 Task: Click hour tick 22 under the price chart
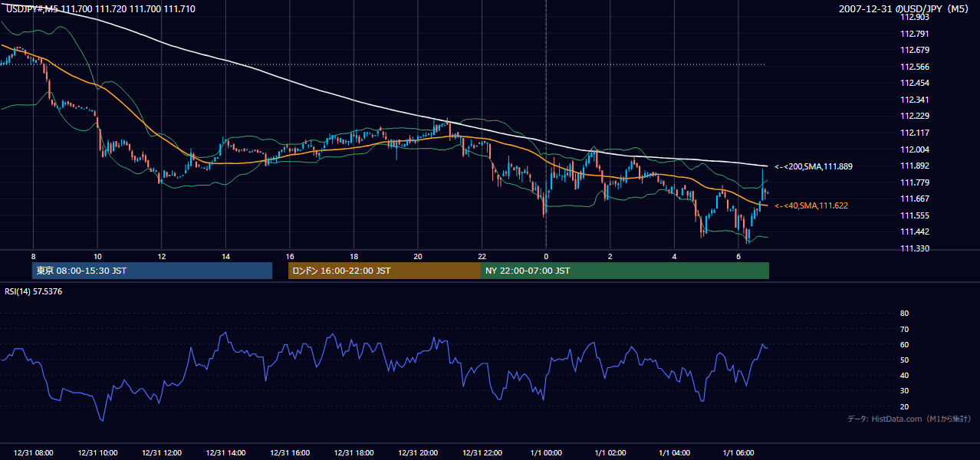[482, 256]
